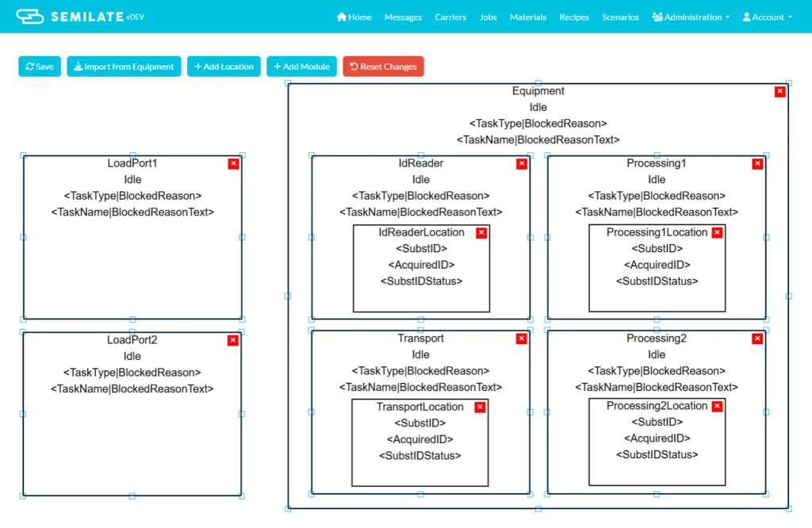Remove IdReaderLocation with its red X
812x528 pixels.
pos(481,232)
